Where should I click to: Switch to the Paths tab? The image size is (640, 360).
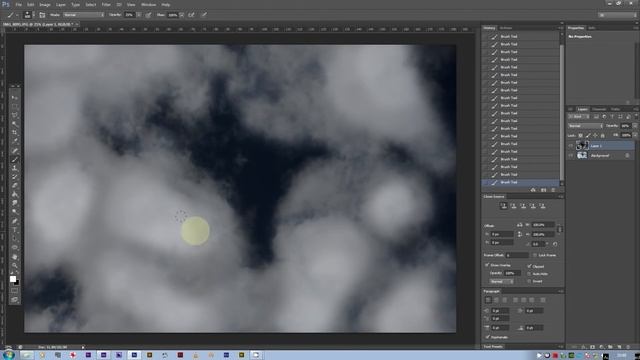[615, 109]
